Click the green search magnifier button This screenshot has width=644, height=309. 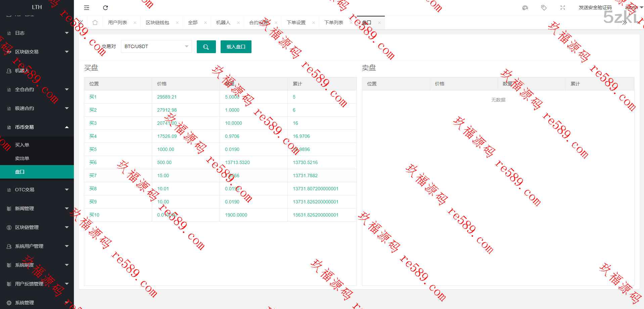[x=206, y=47]
